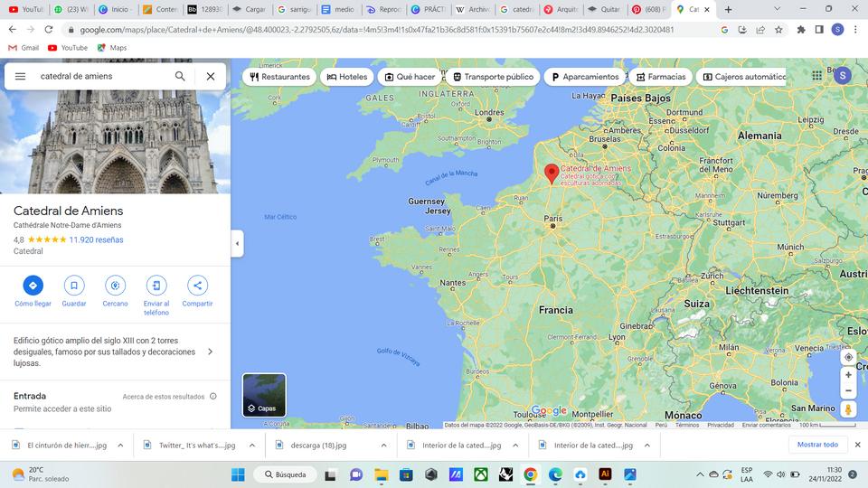Viewport: 868px width, 488px height.
Task: Send place to phone icon
Action: point(156,286)
